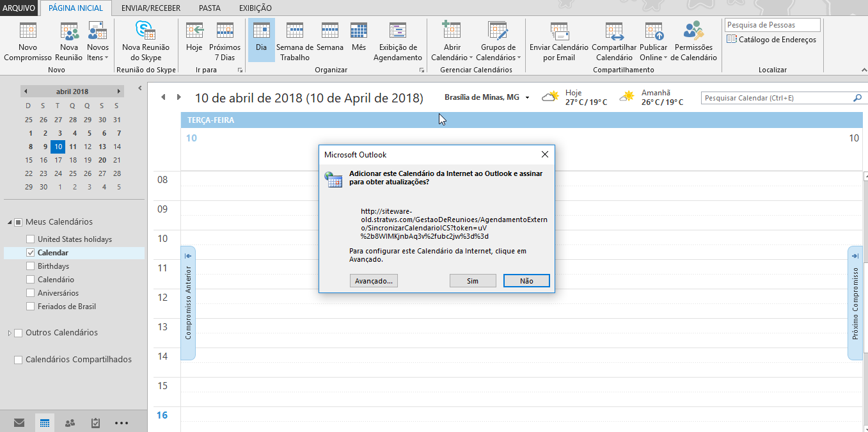Close the Microsoft Outlook dialog

click(x=544, y=154)
